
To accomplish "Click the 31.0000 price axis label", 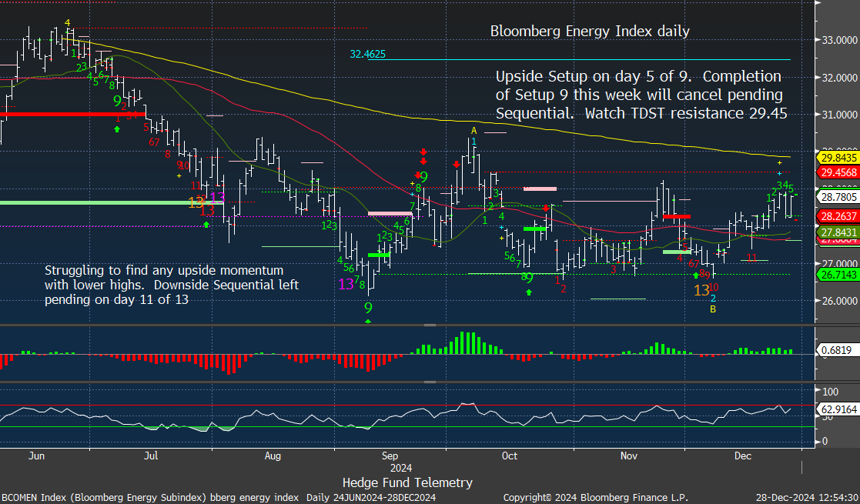I will click(840, 115).
